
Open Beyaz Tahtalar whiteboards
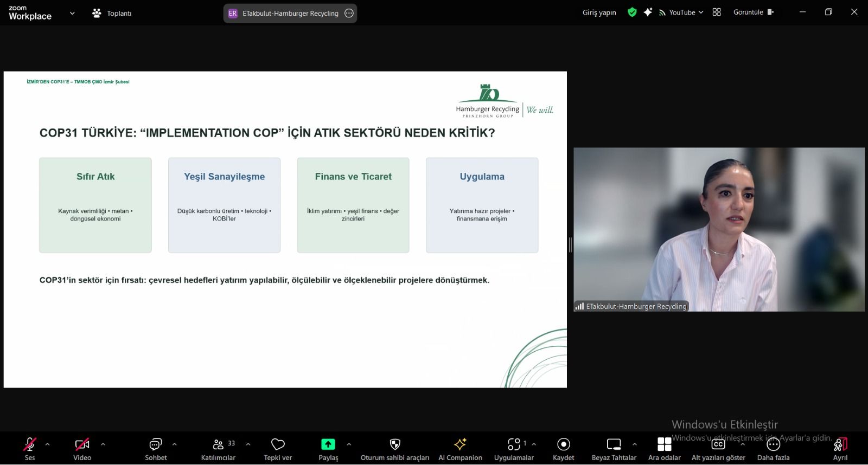614,449
